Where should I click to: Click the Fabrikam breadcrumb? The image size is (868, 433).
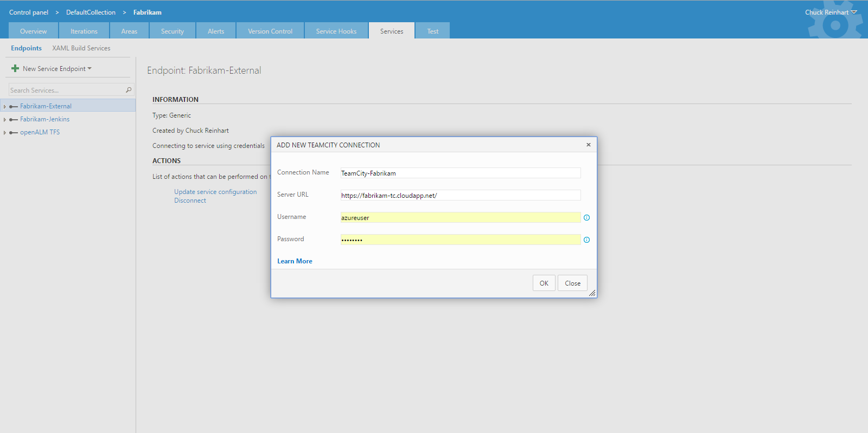point(148,12)
